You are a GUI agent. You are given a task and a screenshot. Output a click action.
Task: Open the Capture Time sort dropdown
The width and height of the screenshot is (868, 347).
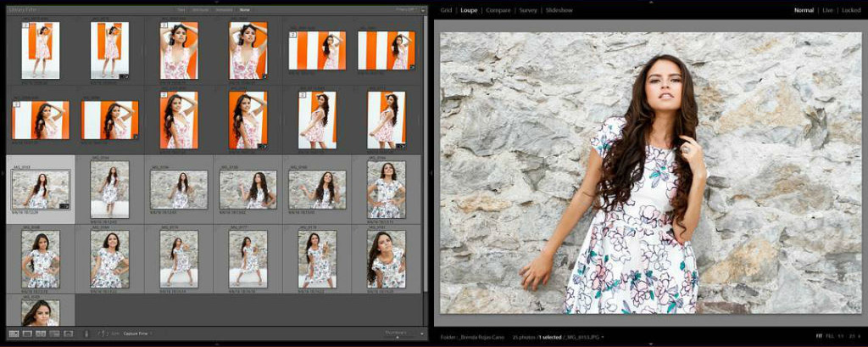(x=137, y=333)
